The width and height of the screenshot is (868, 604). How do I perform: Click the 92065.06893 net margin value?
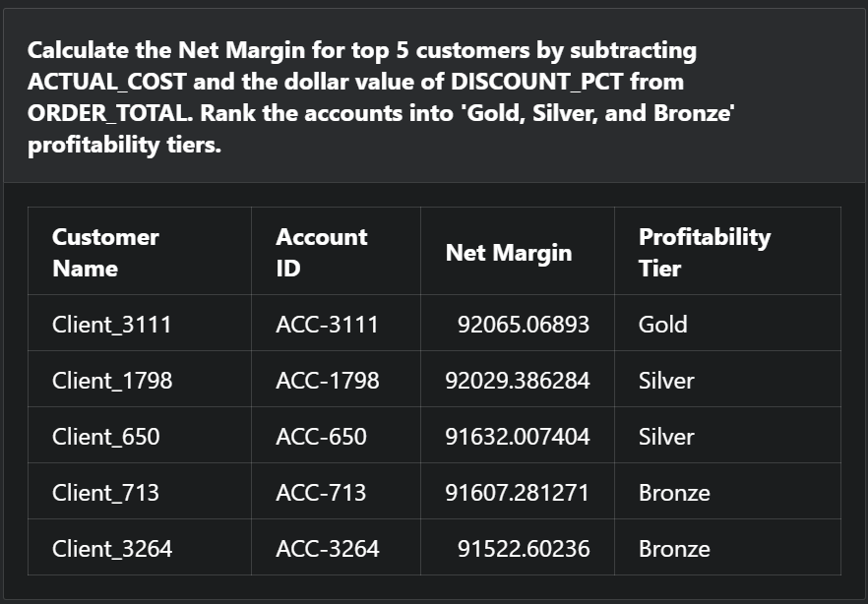pyautogui.click(x=524, y=324)
